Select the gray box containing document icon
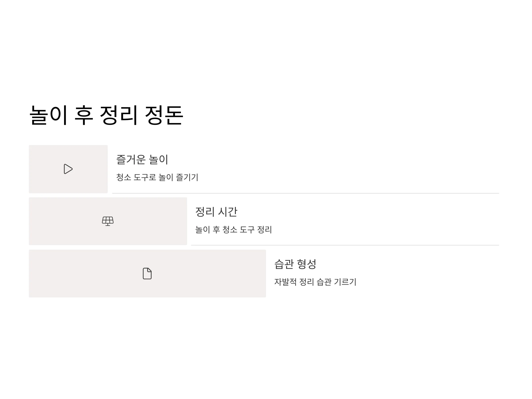The image size is (532, 399). (x=147, y=274)
